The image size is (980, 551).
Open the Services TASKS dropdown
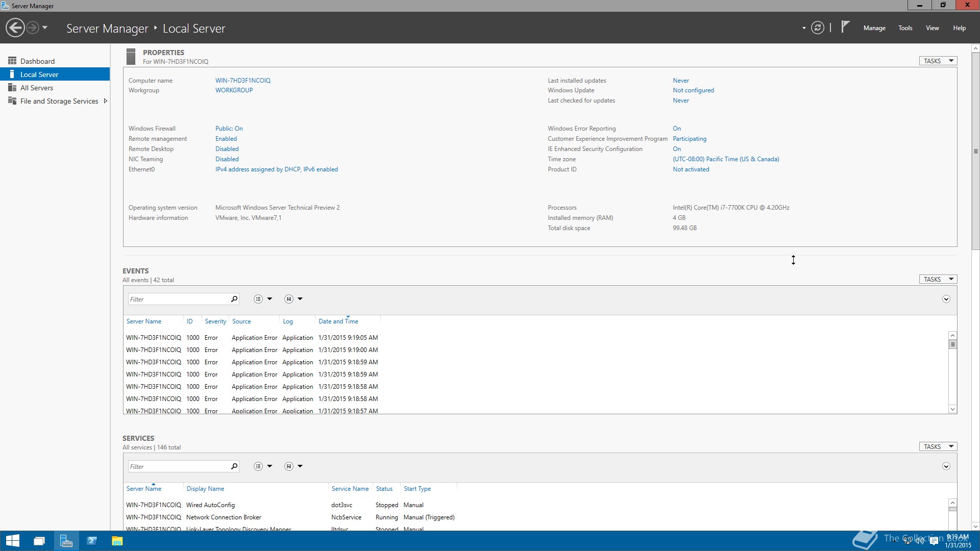coord(938,446)
